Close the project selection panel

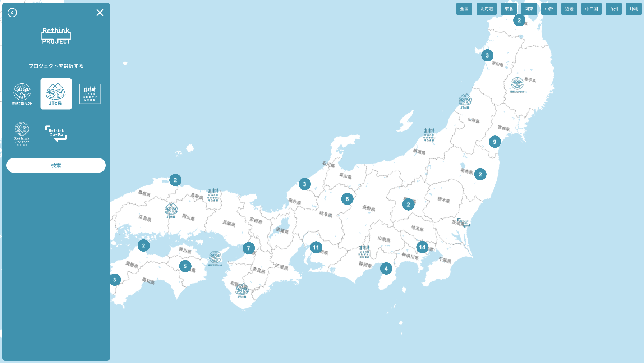coord(100,13)
